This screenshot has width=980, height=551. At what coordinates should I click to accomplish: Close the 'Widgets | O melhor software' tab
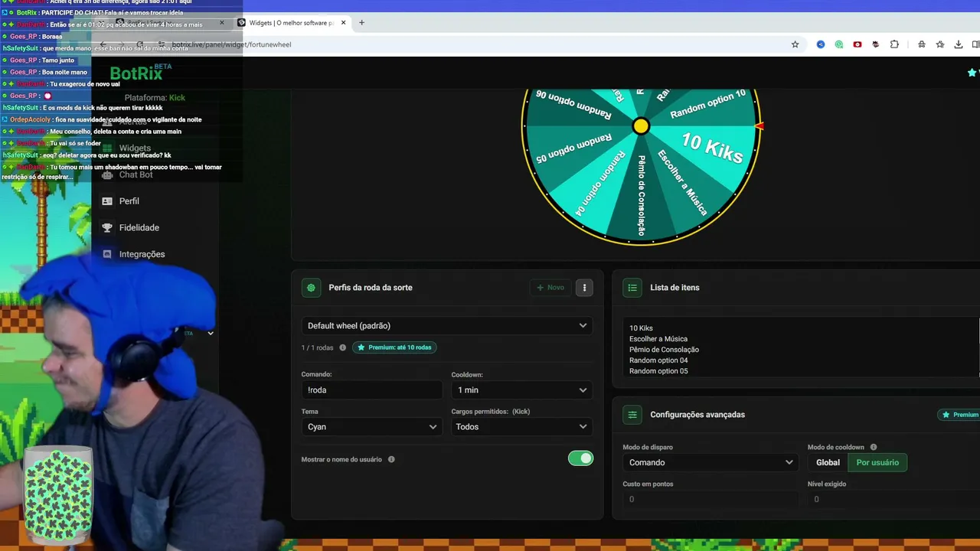pos(343,22)
